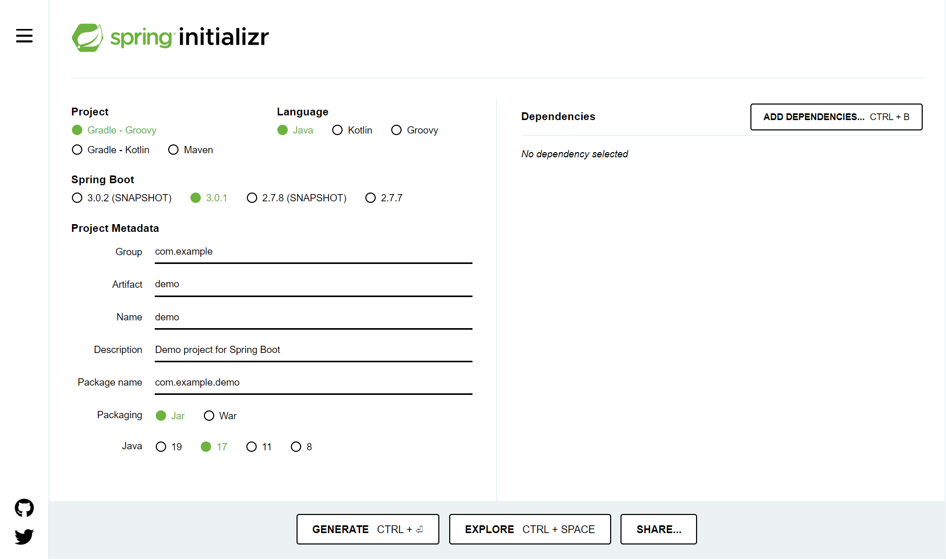Viewport: 946px width, 560px height.
Task: Click the Project section heading
Action: tap(90, 112)
